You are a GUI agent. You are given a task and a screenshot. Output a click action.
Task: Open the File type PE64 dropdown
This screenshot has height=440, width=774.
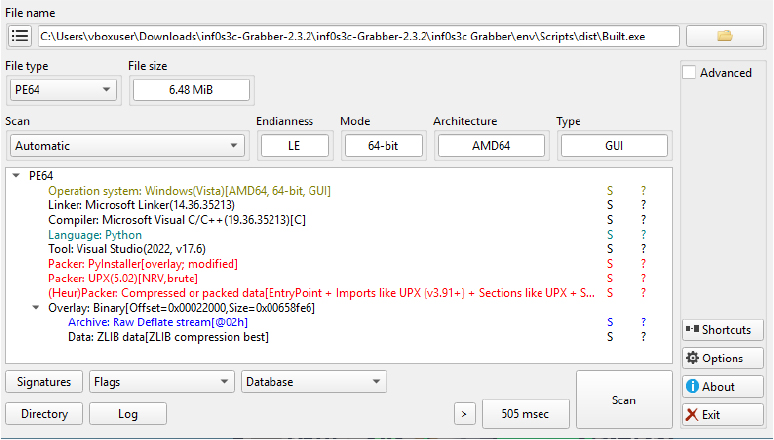(x=63, y=90)
